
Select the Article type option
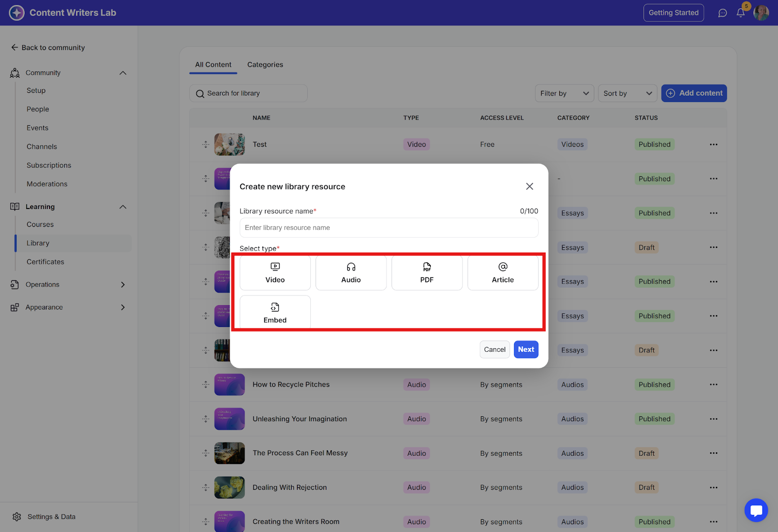[x=502, y=273]
